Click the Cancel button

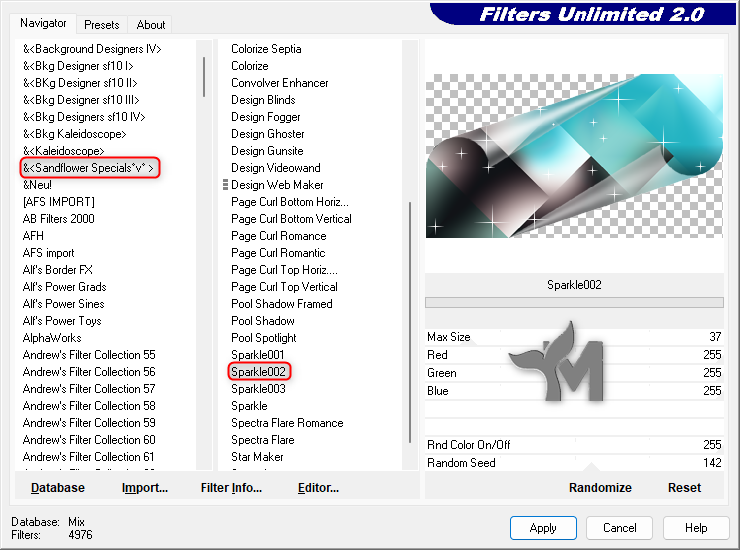click(x=620, y=528)
